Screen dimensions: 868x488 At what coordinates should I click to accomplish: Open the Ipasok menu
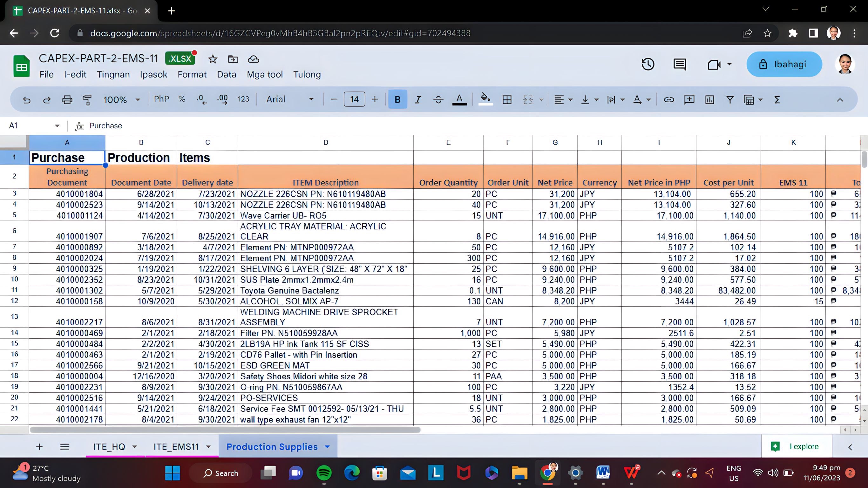coord(154,74)
